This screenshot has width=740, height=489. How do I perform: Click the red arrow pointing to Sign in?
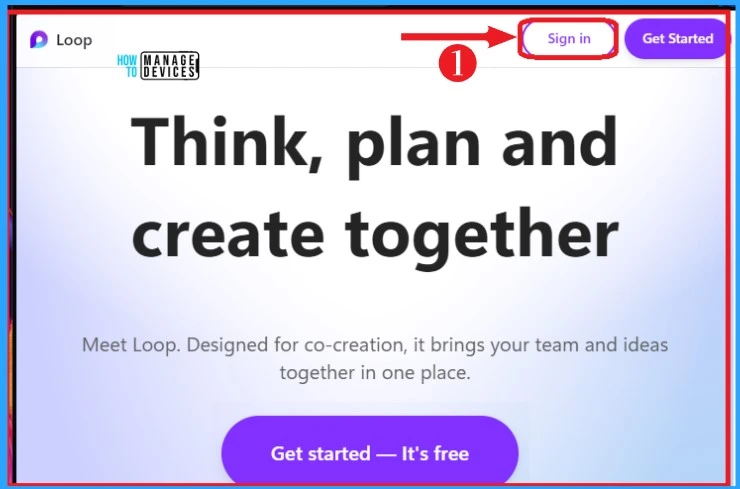pyautogui.click(x=459, y=36)
